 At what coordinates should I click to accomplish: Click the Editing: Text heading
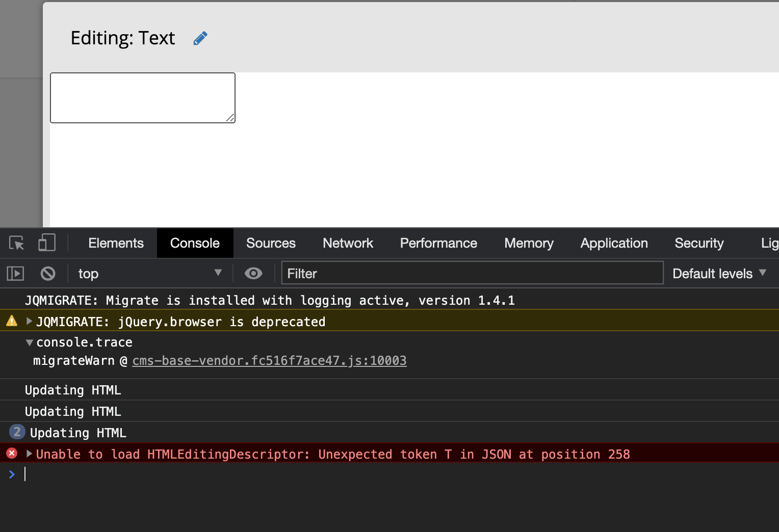click(123, 38)
